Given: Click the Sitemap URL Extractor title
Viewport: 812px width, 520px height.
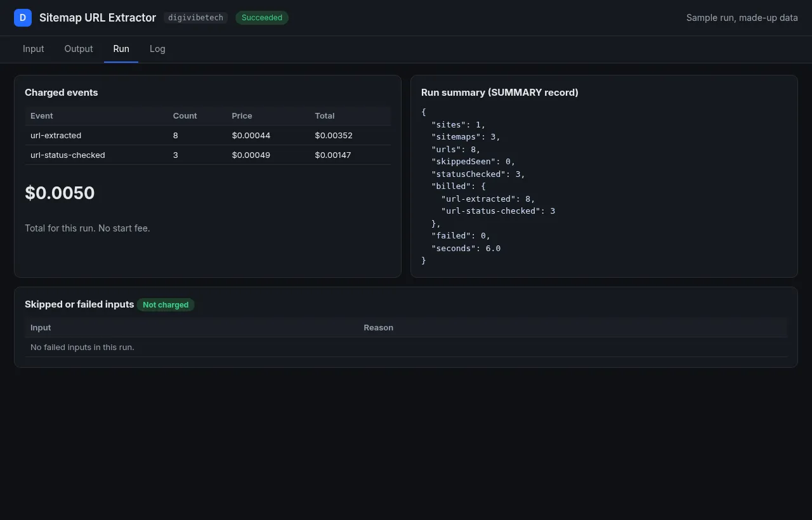Looking at the screenshot, I should [x=98, y=18].
